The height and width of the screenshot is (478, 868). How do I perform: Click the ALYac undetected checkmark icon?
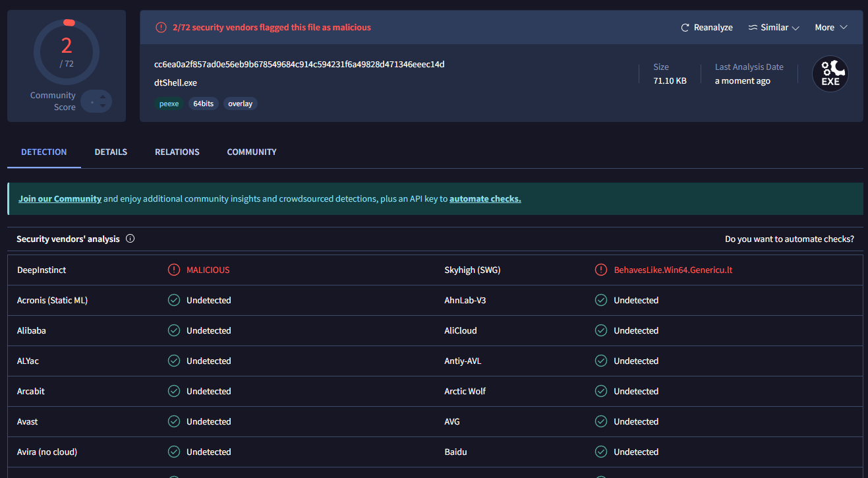point(174,361)
